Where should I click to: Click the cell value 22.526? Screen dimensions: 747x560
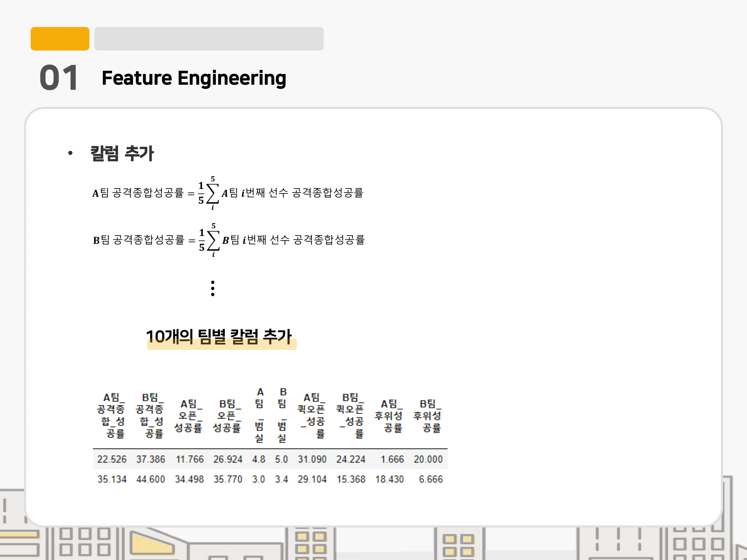point(112,459)
